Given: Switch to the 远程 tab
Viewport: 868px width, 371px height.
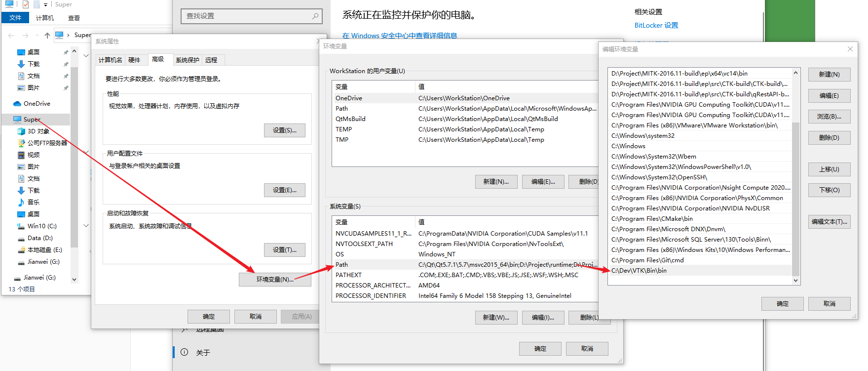Looking at the screenshot, I should coord(211,60).
